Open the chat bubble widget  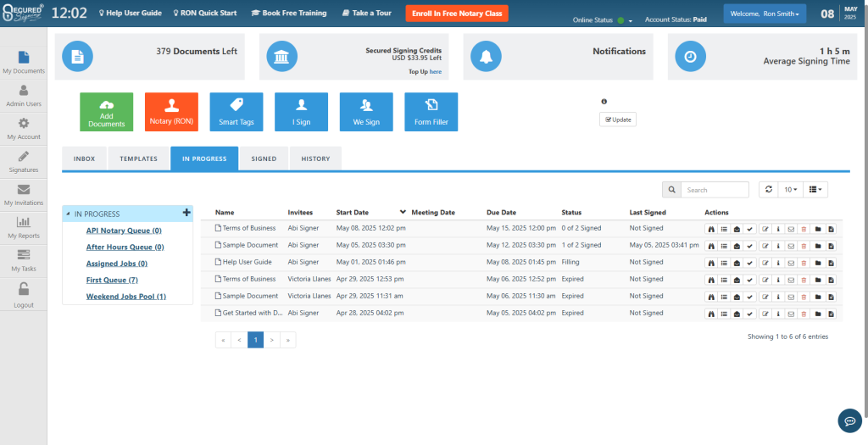point(849,421)
